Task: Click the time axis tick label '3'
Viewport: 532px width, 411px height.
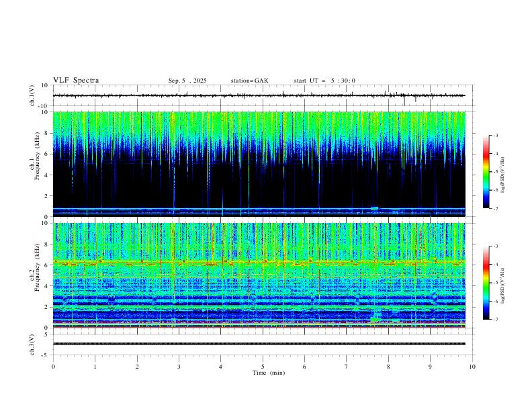Action: click(x=179, y=367)
